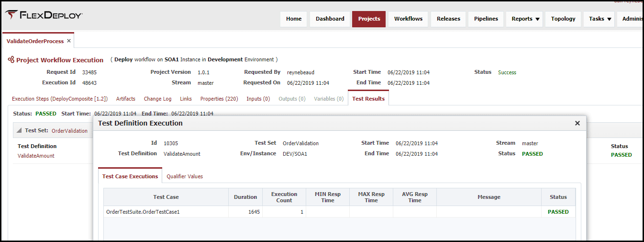Click the Test Definition value ValidateAmount in dialog
The image size is (644, 242).
coord(182,154)
